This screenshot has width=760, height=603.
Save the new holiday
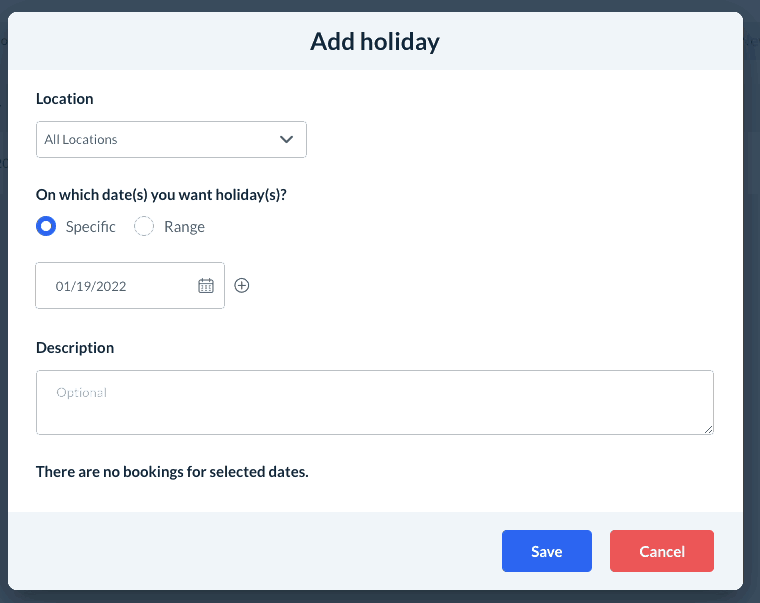point(547,551)
